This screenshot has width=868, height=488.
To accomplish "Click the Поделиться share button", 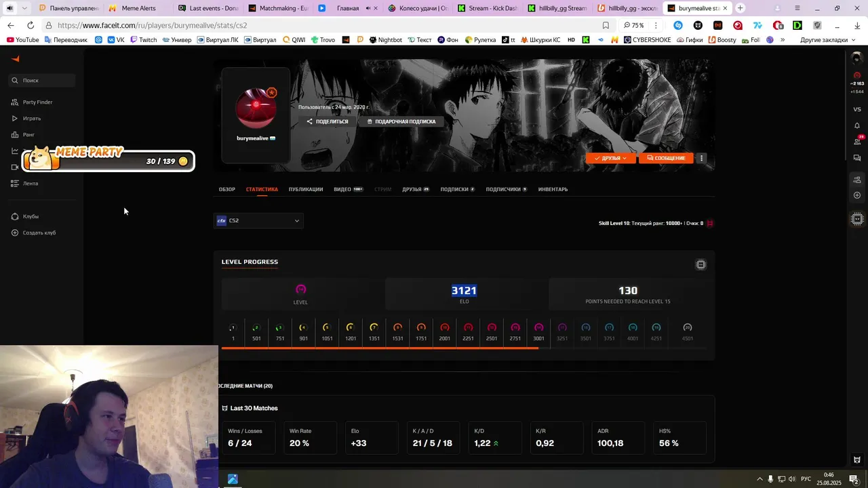I will tap(328, 121).
